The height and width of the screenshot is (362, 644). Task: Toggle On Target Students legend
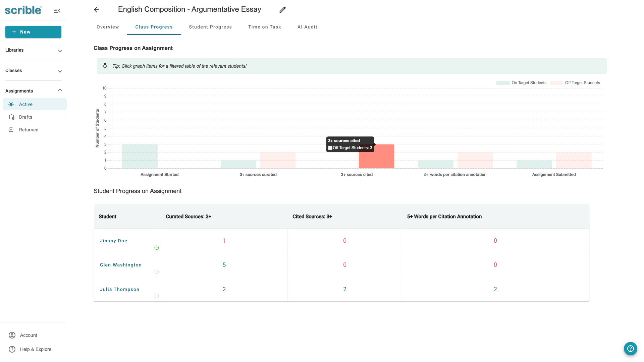pyautogui.click(x=521, y=83)
